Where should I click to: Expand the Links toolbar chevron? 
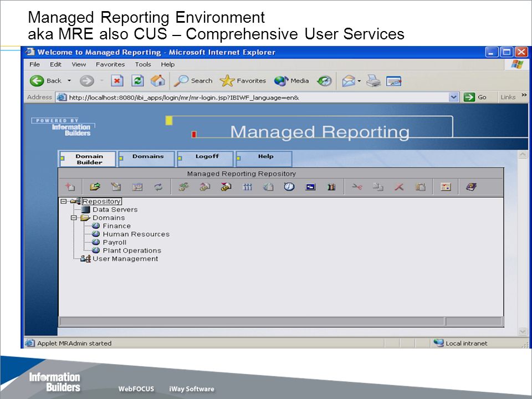pyautogui.click(x=524, y=95)
